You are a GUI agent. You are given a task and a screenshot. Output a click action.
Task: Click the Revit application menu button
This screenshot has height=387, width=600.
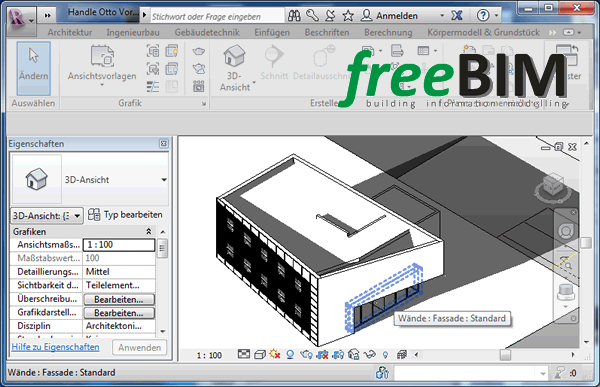click(x=21, y=19)
